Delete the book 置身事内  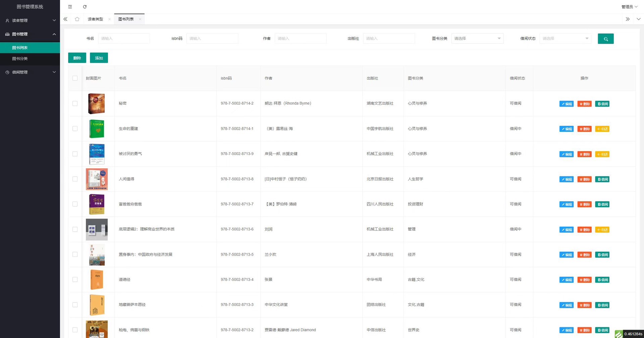pyautogui.click(x=585, y=255)
